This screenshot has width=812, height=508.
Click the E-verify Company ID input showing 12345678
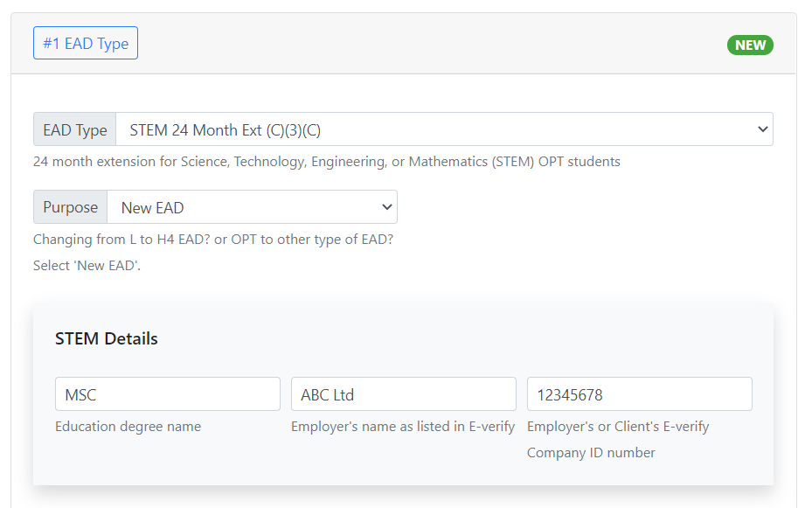point(639,393)
